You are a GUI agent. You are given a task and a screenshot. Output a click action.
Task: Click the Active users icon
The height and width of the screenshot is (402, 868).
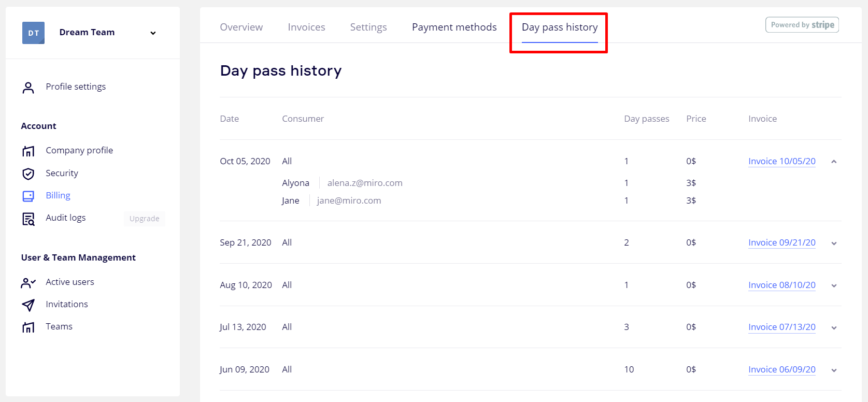click(x=29, y=282)
